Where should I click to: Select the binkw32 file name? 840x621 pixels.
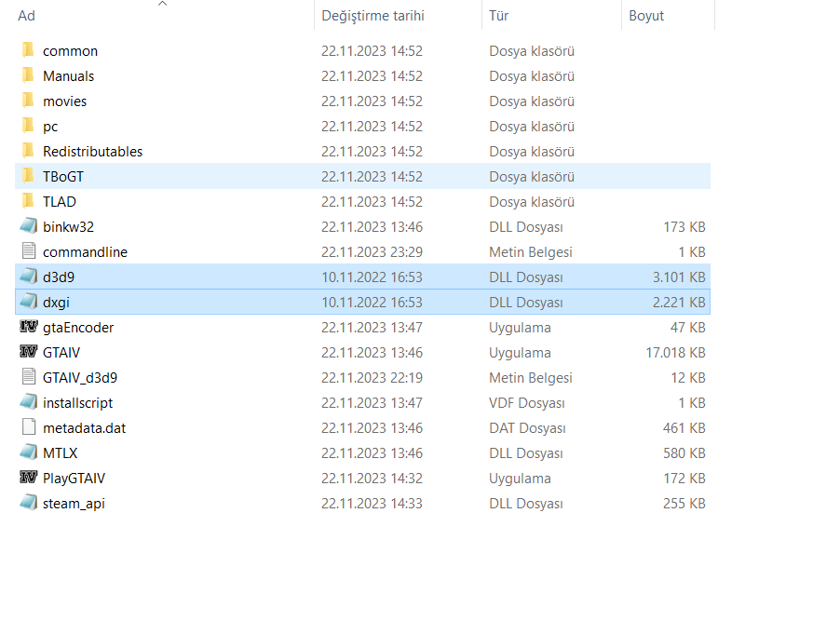point(69,227)
